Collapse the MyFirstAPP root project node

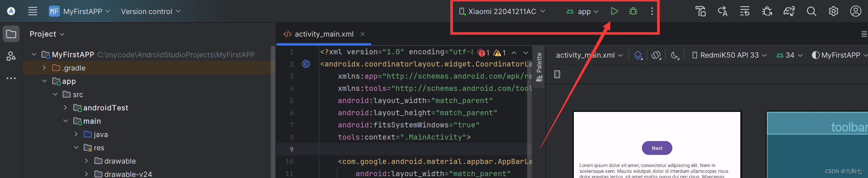(34, 55)
